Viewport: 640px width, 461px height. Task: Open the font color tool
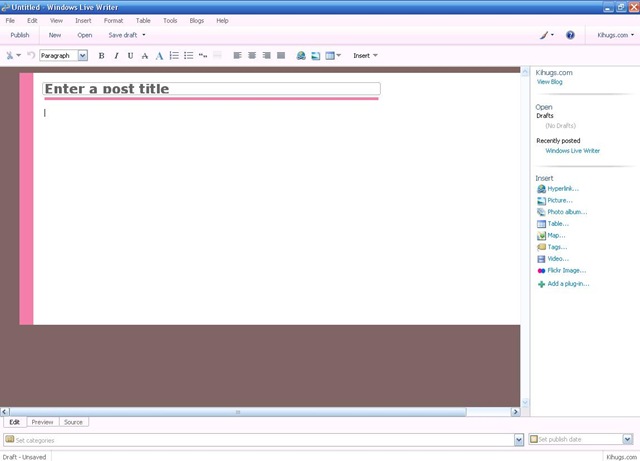point(159,56)
